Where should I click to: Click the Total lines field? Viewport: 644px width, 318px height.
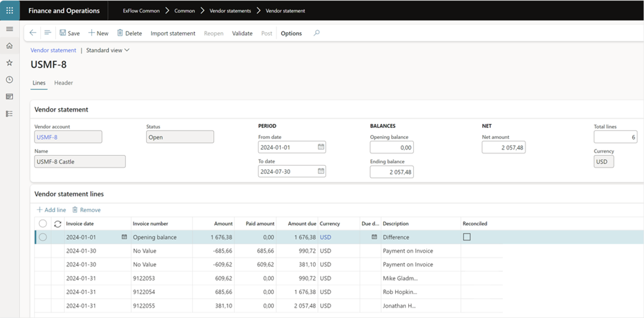pyautogui.click(x=616, y=137)
